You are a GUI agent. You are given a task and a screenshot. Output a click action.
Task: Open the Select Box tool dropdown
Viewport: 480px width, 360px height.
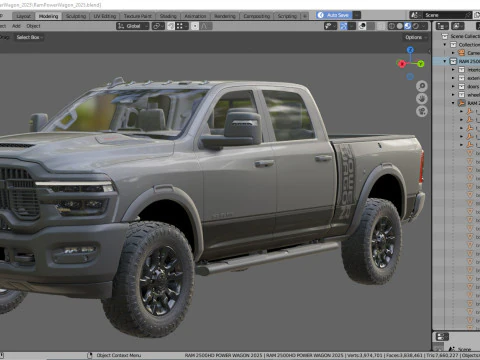pos(30,37)
